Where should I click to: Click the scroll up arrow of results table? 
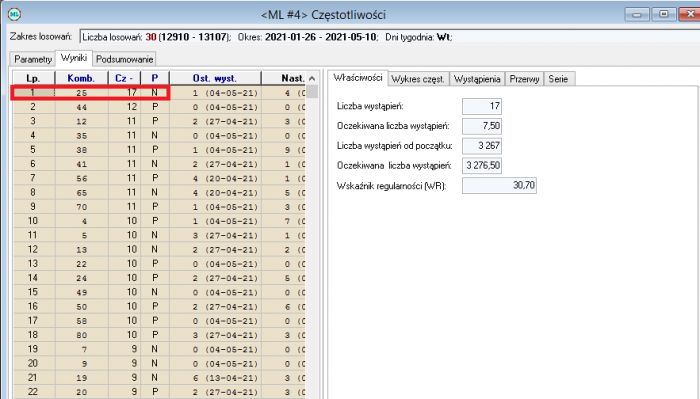coord(312,79)
